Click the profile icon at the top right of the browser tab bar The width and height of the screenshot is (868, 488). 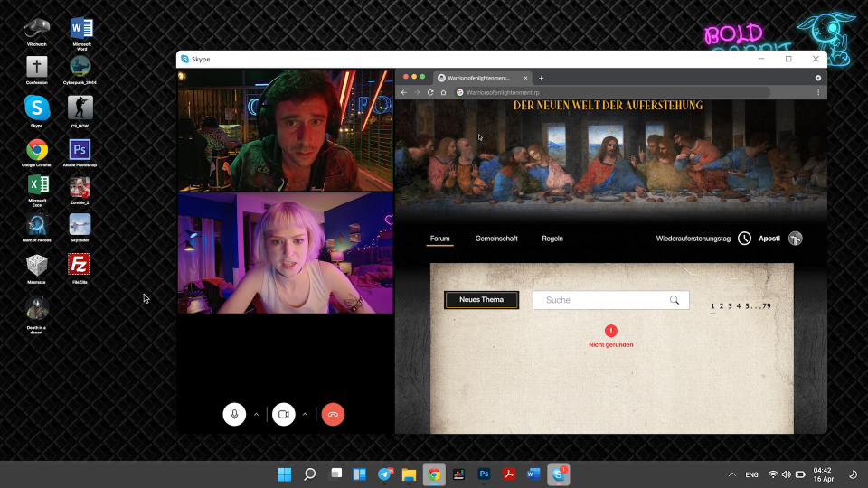[x=818, y=78]
